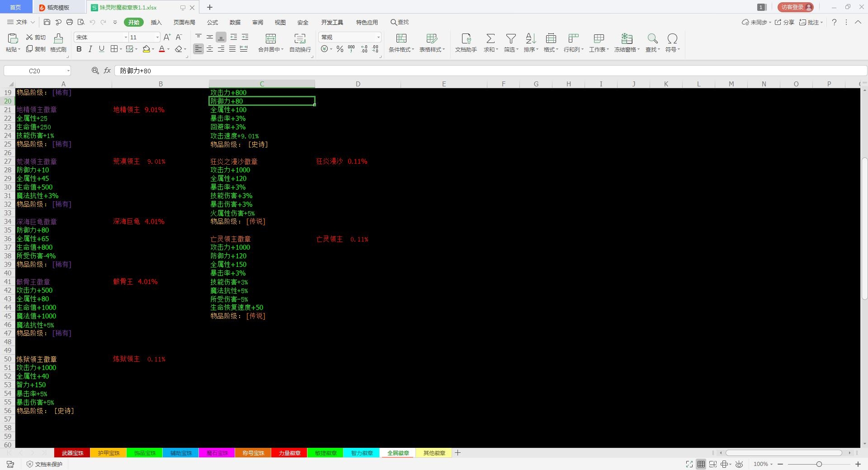The width and height of the screenshot is (868, 470).
Task: Click the formula bar input field
Action: [491, 71]
